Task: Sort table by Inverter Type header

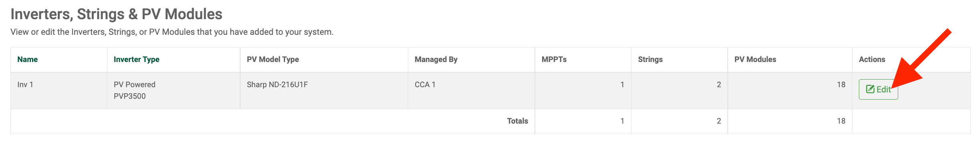Action: tap(136, 59)
